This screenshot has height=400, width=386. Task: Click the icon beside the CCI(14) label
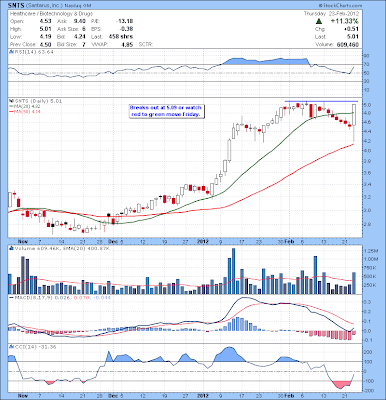11,347
